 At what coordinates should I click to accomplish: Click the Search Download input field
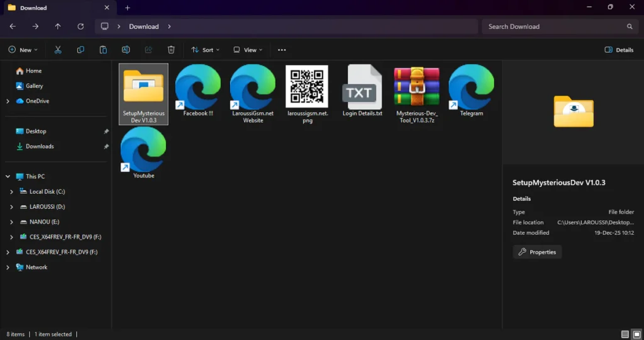click(x=553, y=26)
